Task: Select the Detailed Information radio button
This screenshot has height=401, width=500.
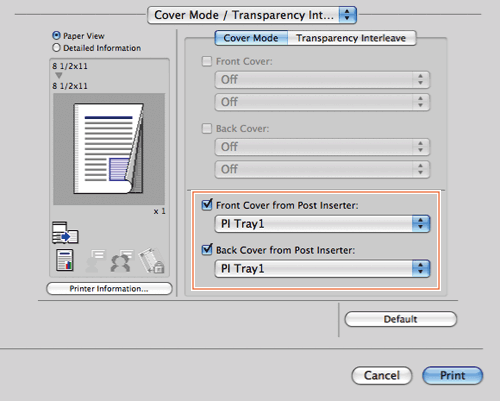Action: point(56,48)
